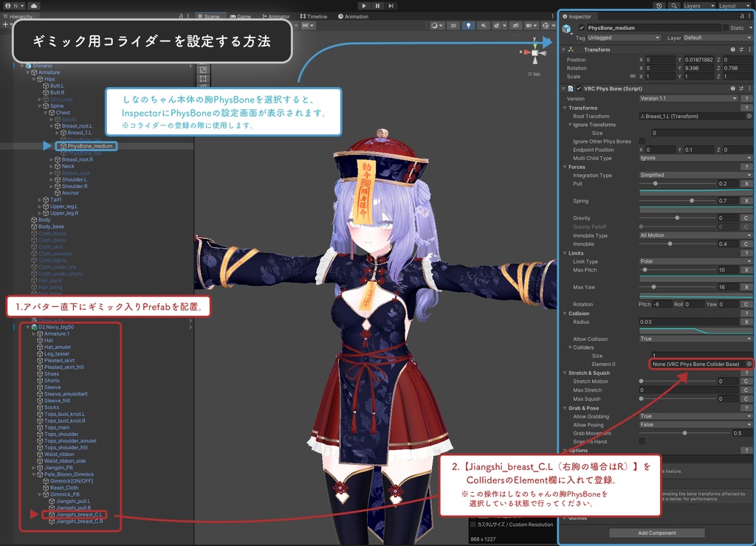This screenshot has width=756, height=546.
Task: Disable the VRC Phys Bone script checkbox
Action: [579, 89]
